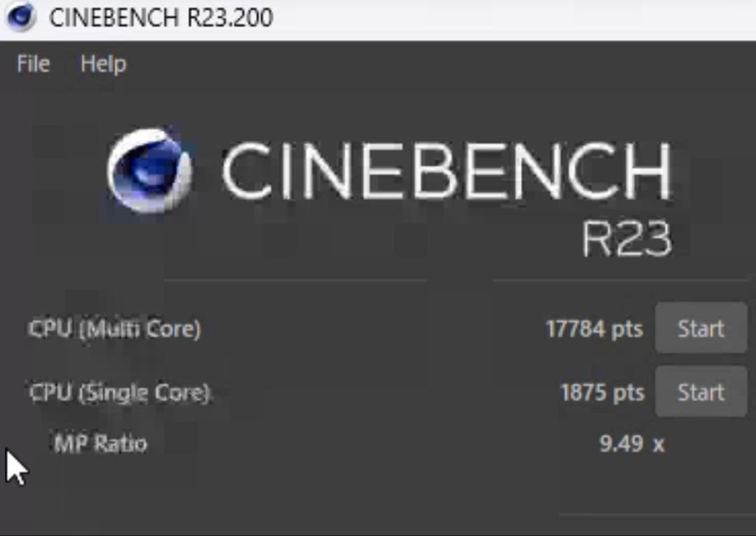Open the File menu

[x=32, y=63]
